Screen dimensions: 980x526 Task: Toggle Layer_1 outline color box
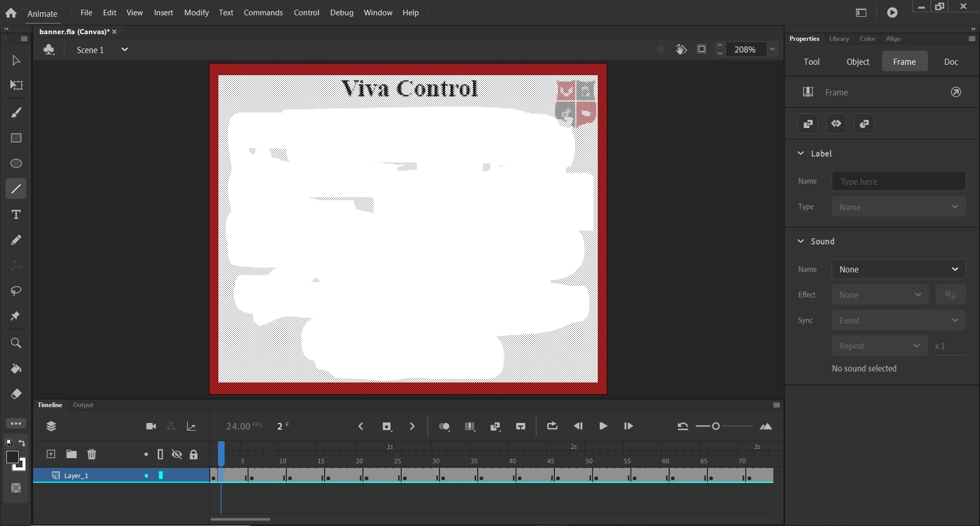pyautogui.click(x=161, y=475)
